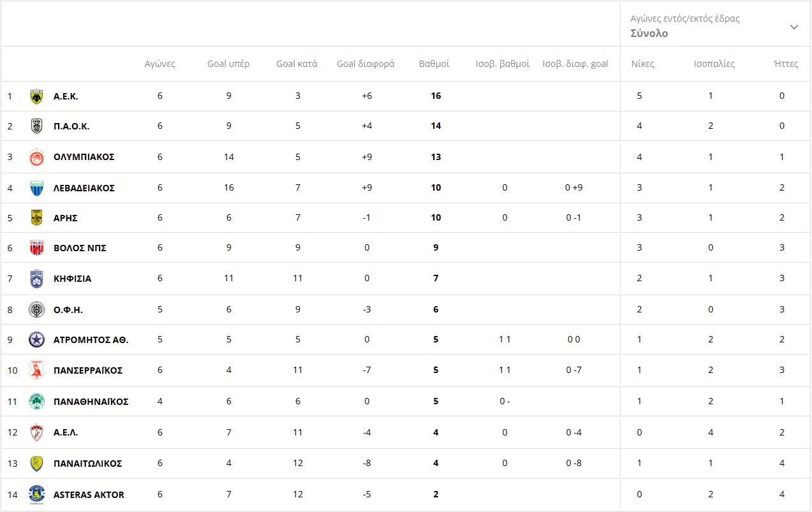The image size is (812, 512).
Task: Click the Π.Α.Ο.Κ. team logo
Action: click(37, 126)
